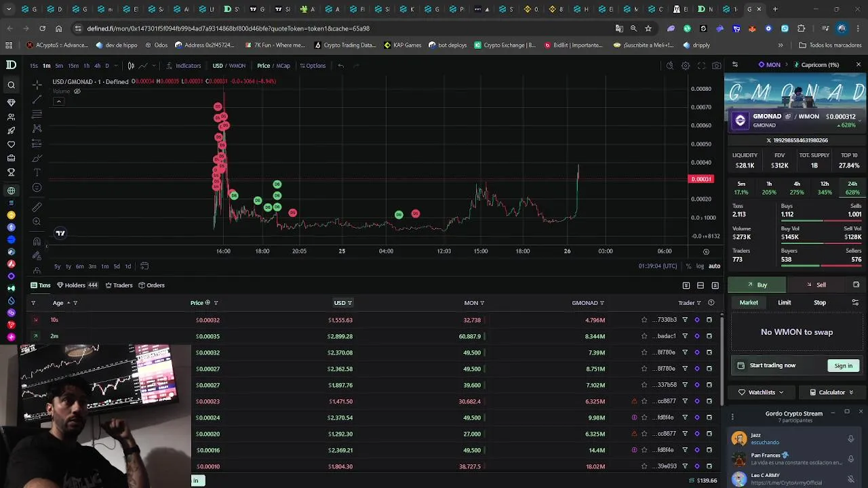
Task: Bookmark this page with star icon
Action: (x=648, y=28)
